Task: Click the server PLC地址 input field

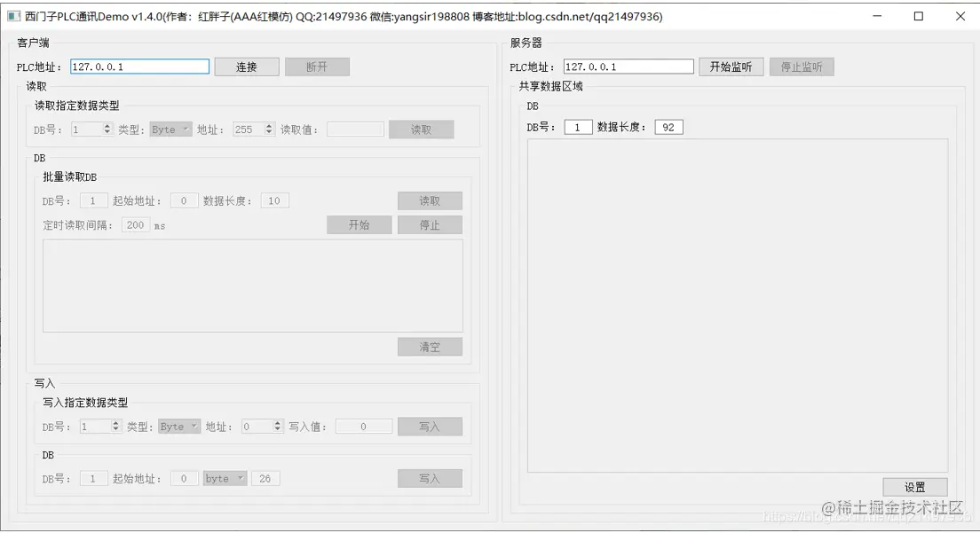Action: pyautogui.click(x=628, y=66)
